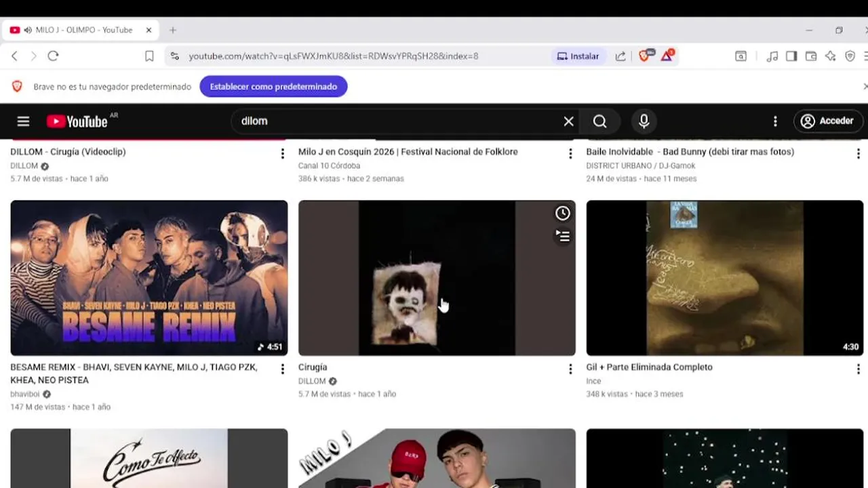Image resolution: width=868 pixels, height=488 pixels.
Task: Open options for DILLOM Cirugía (Videoclip)
Action: click(283, 154)
